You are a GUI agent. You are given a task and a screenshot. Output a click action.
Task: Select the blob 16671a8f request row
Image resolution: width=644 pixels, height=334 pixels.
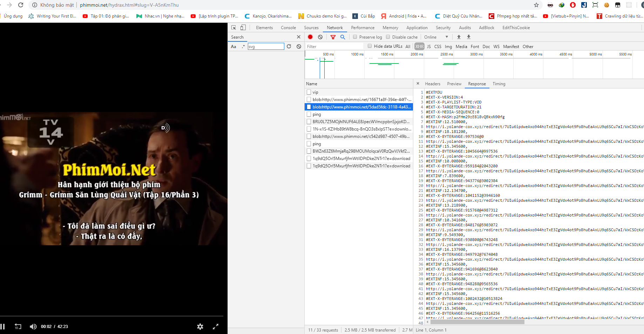point(359,100)
